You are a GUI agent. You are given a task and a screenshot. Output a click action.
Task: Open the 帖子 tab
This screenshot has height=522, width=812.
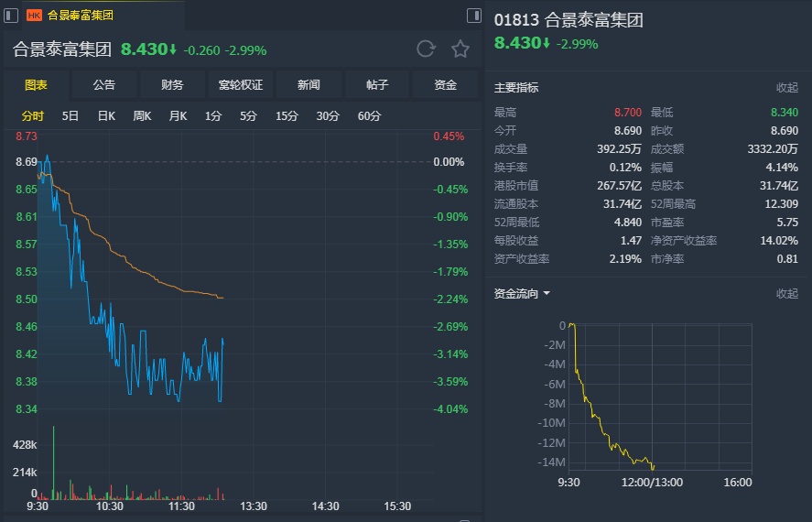[377, 85]
